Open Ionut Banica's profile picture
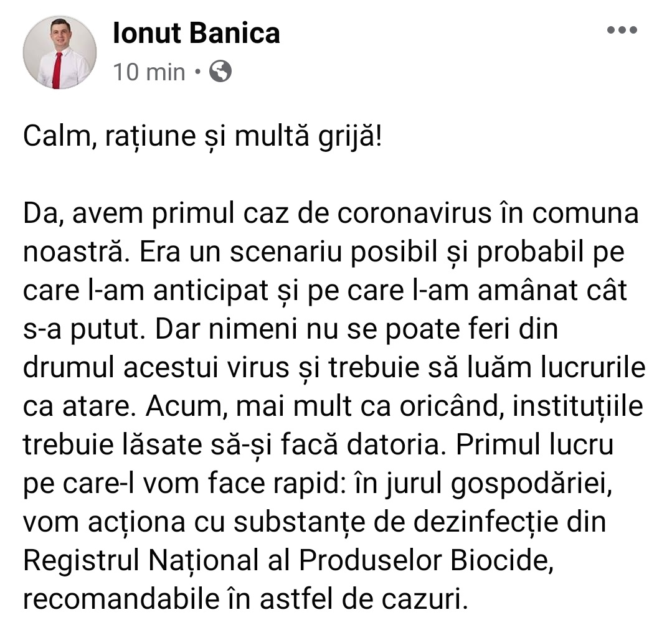672x625 pixels. pyautogui.click(x=60, y=52)
